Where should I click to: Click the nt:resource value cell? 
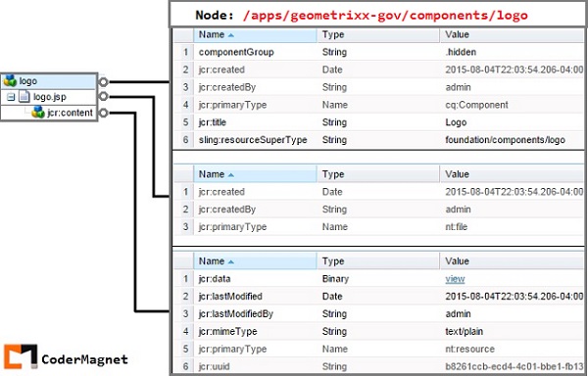469,349
